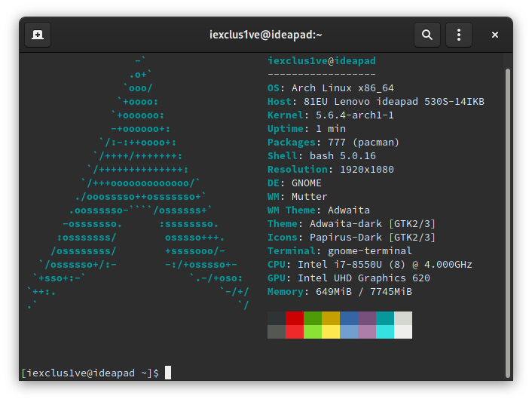
Task: Click the window title iexclus1ve@ideapad:~
Action: (x=266, y=35)
